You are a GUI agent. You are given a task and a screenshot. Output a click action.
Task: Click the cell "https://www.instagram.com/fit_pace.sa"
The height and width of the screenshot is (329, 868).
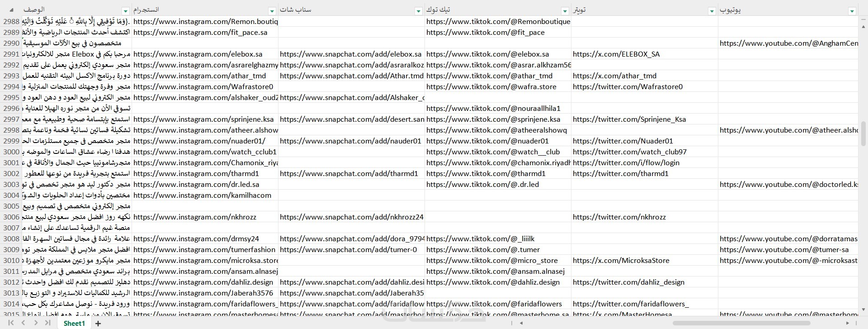(x=205, y=33)
